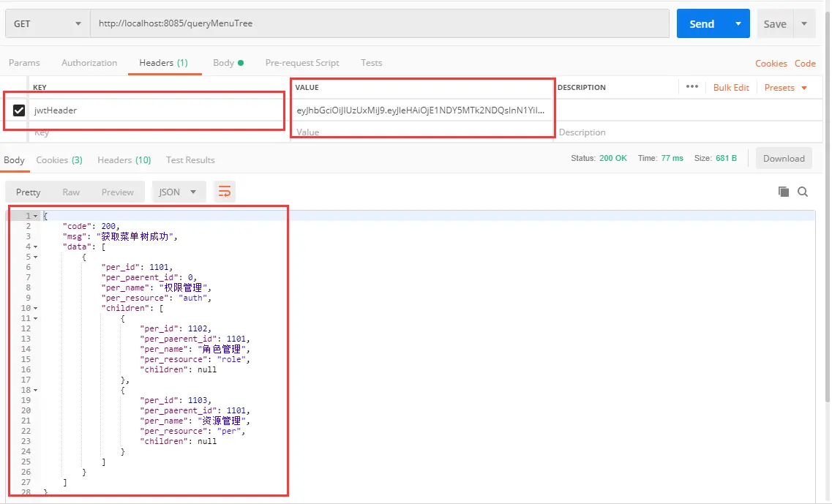Open the Presets dropdown
832x504 pixels.
[785, 88]
